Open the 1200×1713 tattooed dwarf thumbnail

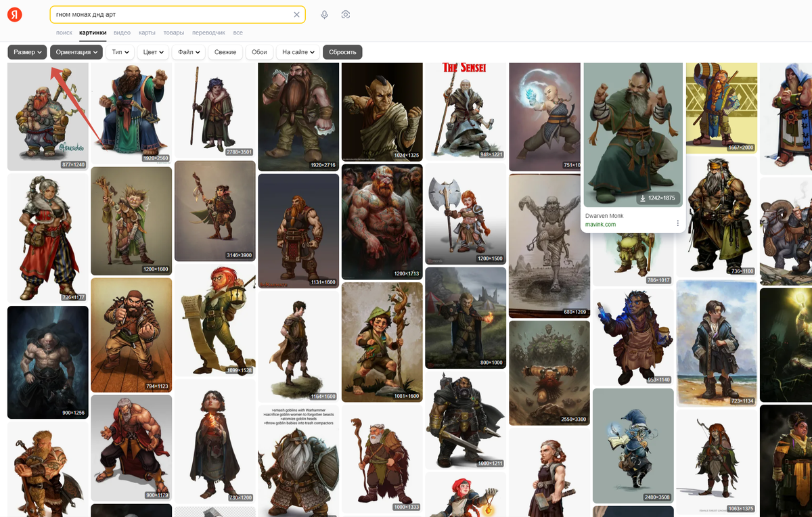click(382, 222)
